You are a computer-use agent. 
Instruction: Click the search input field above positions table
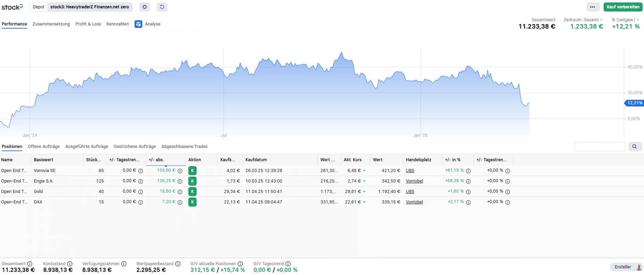click(600, 146)
